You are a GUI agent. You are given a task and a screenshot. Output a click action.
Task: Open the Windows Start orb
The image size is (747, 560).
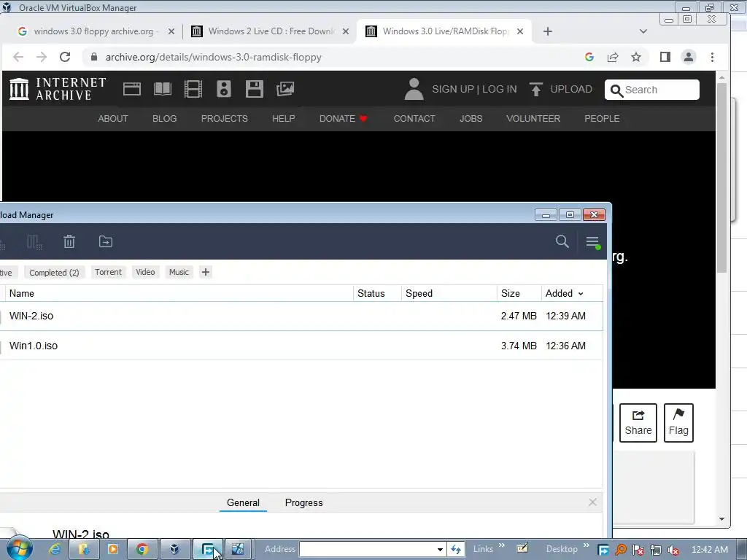(19, 548)
